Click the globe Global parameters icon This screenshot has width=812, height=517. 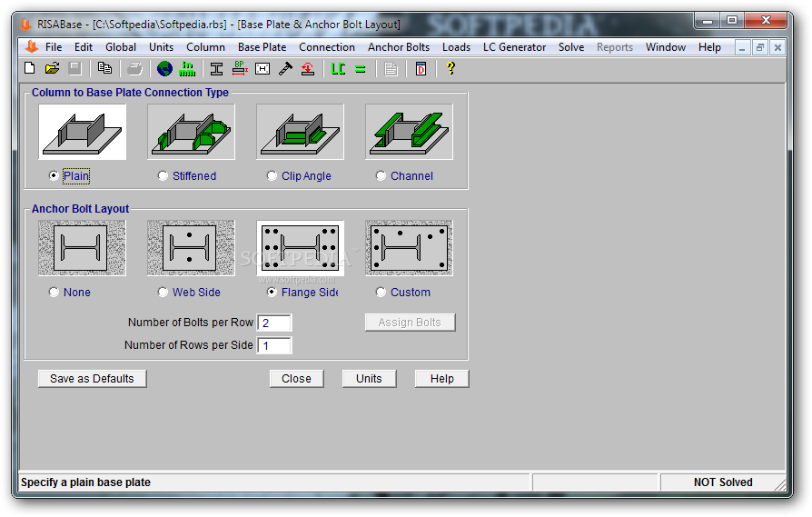coord(164,68)
